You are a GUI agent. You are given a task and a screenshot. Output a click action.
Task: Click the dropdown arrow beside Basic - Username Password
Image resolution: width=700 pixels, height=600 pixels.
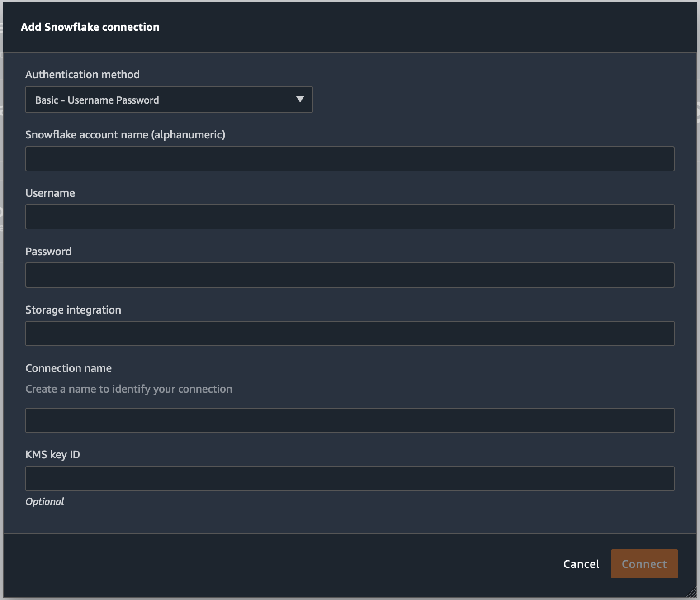(299, 100)
